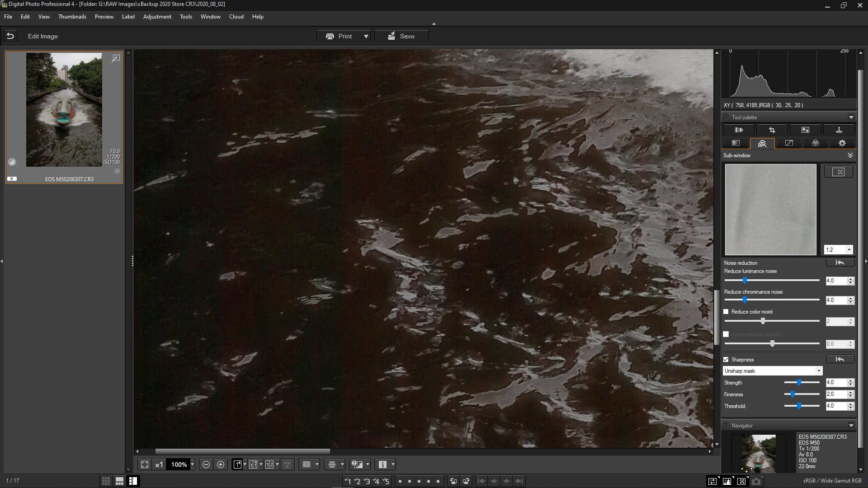Viewport: 868px width, 488px height.
Task: Open the info display options dropdown arrow
Action: click(x=393, y=465)
